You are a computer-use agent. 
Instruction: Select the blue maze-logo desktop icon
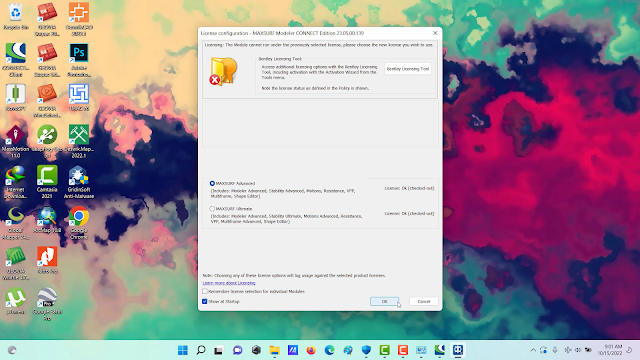pos(79,98)
